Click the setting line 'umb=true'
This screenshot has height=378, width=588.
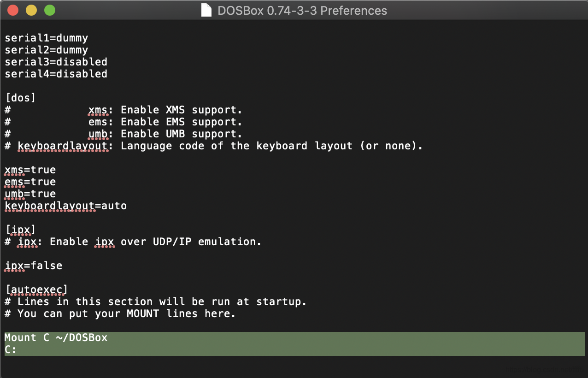coord(30,194)
